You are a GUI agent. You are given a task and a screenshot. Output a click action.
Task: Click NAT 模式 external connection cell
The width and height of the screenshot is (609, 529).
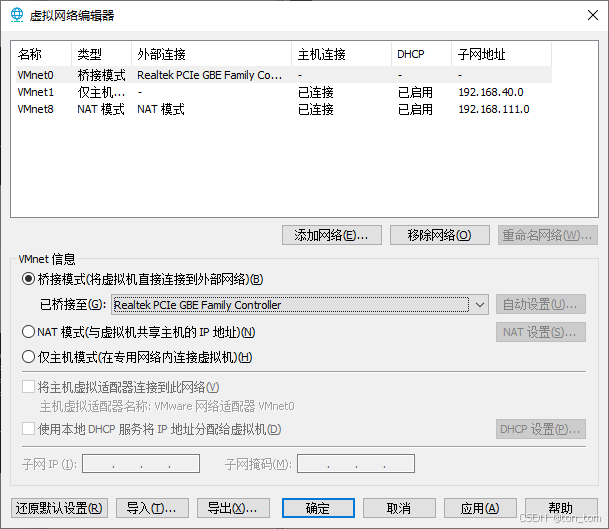point(161,109)
